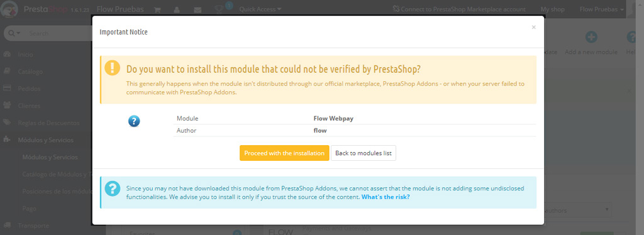
Task: Expand the Flow Pruebas user menu
Action: 602,9
